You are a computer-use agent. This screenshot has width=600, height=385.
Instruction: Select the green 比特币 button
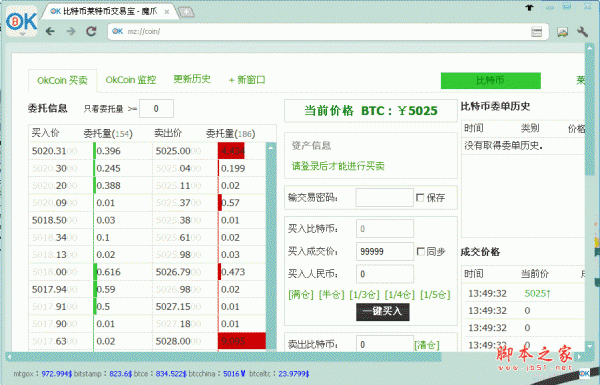pos(491,80)
